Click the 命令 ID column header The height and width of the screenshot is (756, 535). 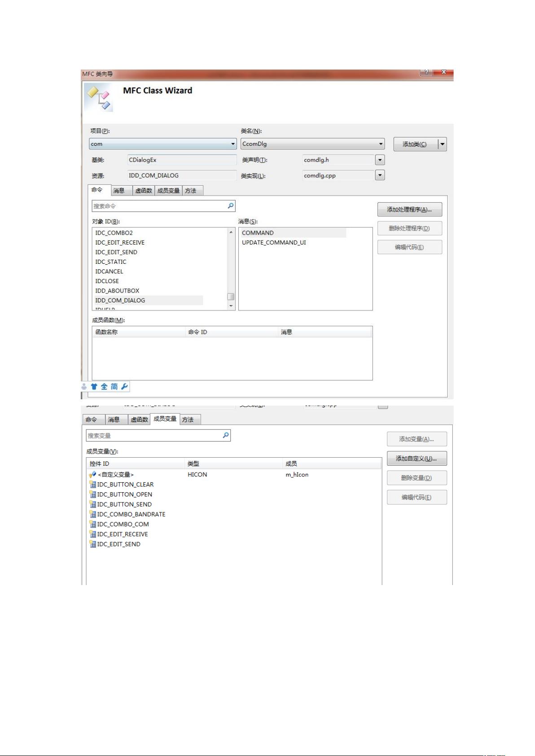pyautogui.click(x=232, y=332)
